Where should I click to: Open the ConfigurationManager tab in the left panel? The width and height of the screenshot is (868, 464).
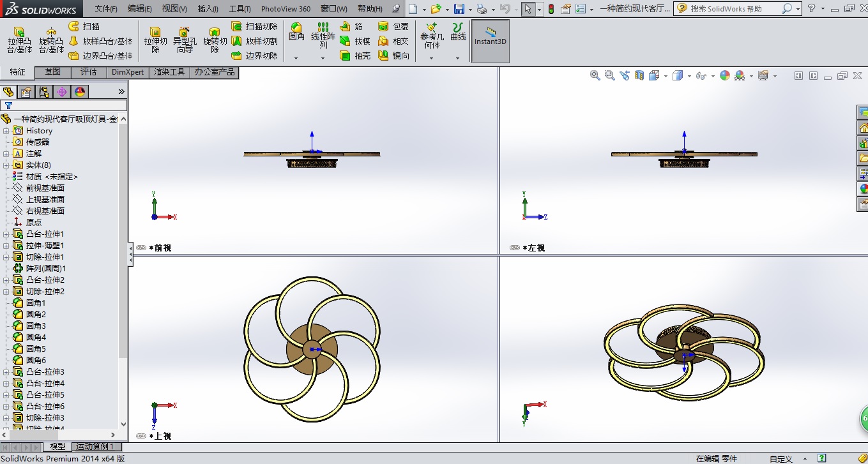click(x=44, y=92)
